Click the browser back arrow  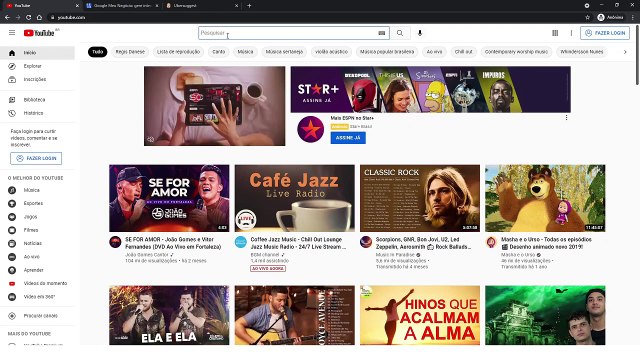pos(7,17)
